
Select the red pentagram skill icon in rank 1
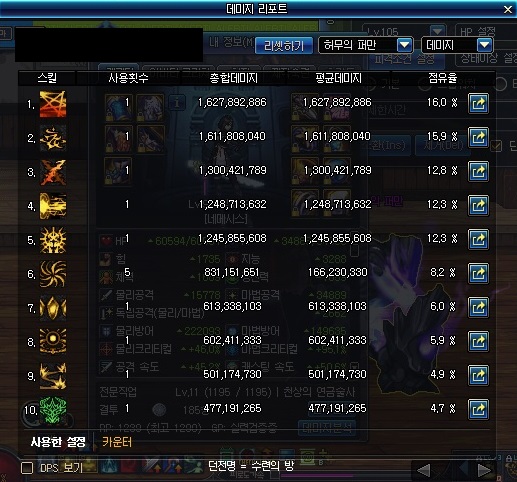(x=53, y=104)
